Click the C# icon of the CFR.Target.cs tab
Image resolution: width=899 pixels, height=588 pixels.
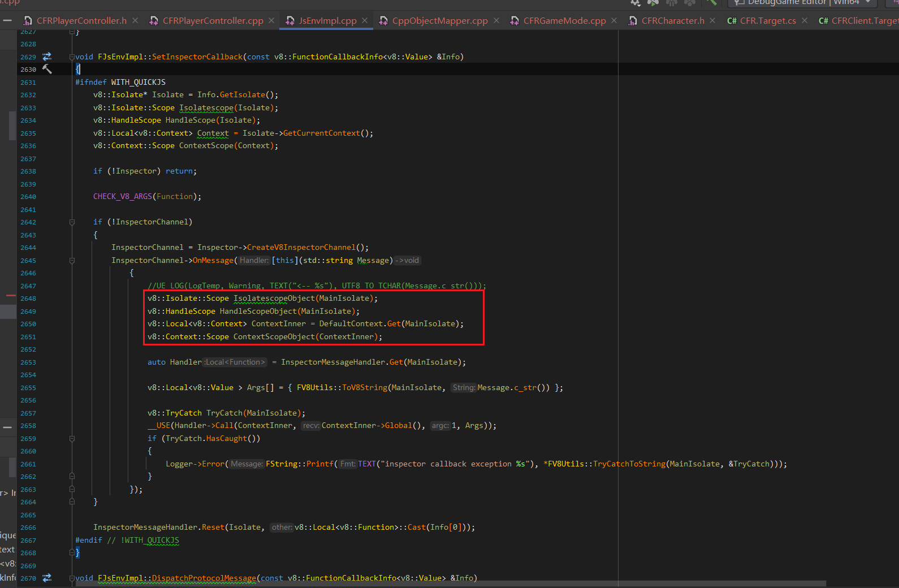coord(732,21)
